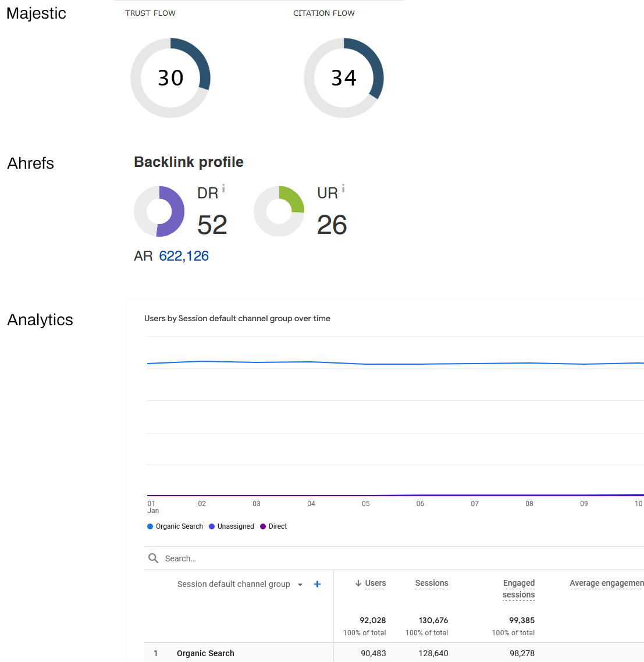This screenshot has height=662, width=644.
Task: Click the Trust Flow donut chart
Action: (x=170, y=78)
